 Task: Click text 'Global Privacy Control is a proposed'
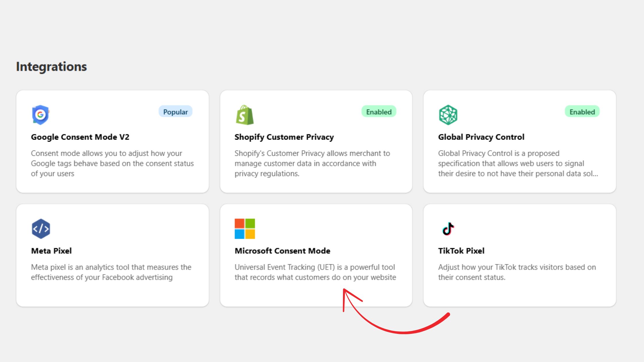coord(499,153)
